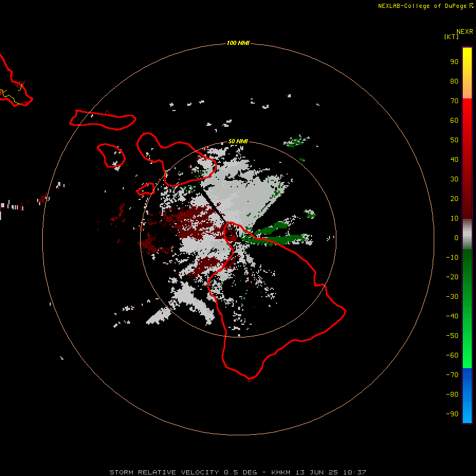The height and width of the screenshot is (476, 476).
Task: Click the 10 value on velocity scale
Action: click(454, 218)
